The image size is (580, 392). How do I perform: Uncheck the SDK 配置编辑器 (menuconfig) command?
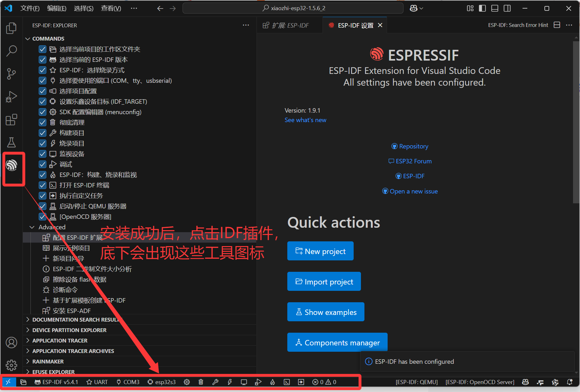pos(43,112)
